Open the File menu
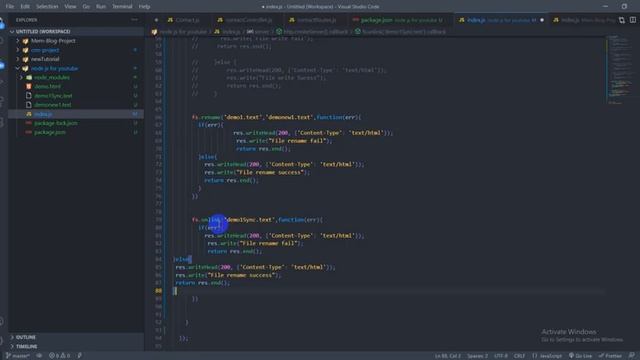 pos(10,7)
